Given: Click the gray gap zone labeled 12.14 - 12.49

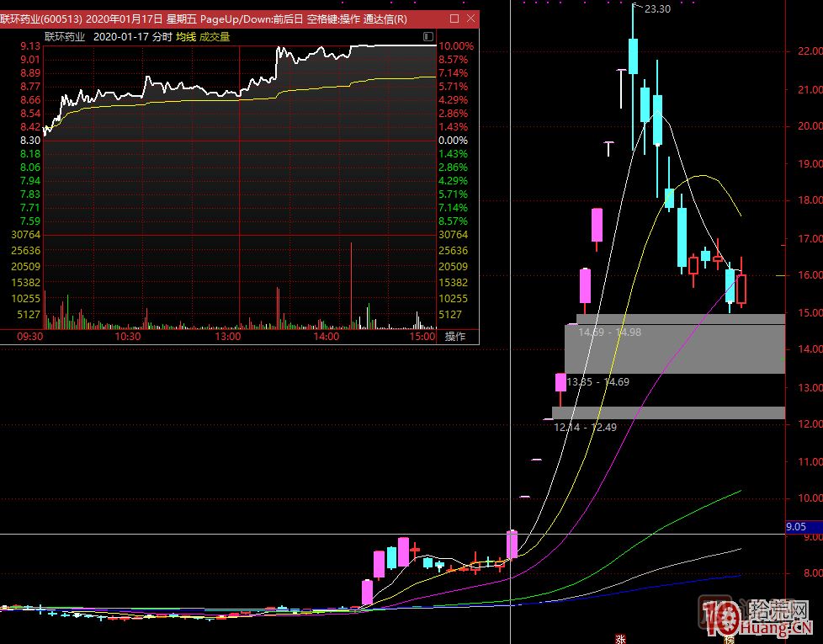Looking at the screenshot, I should 668,412.
